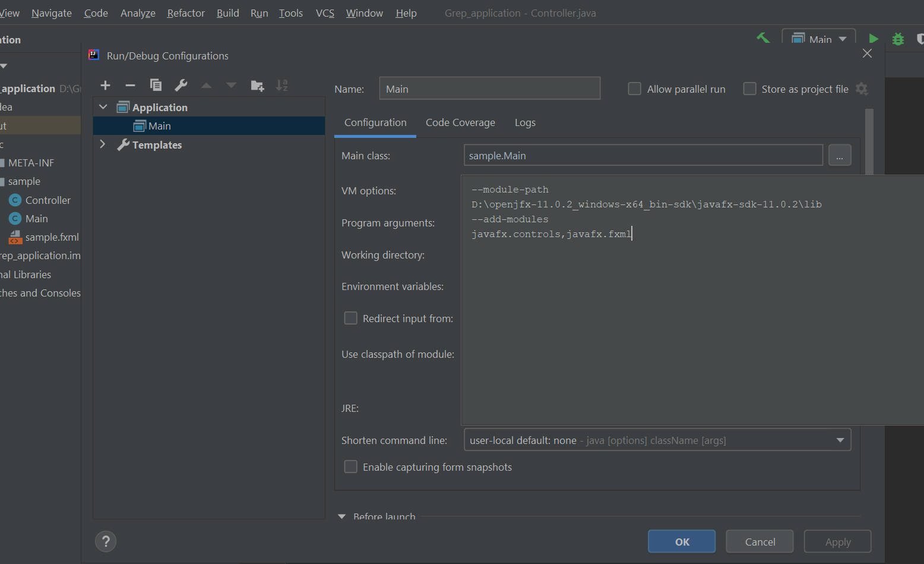Click the Application label in the tree
924x564 pixels.
coord(160,108)
